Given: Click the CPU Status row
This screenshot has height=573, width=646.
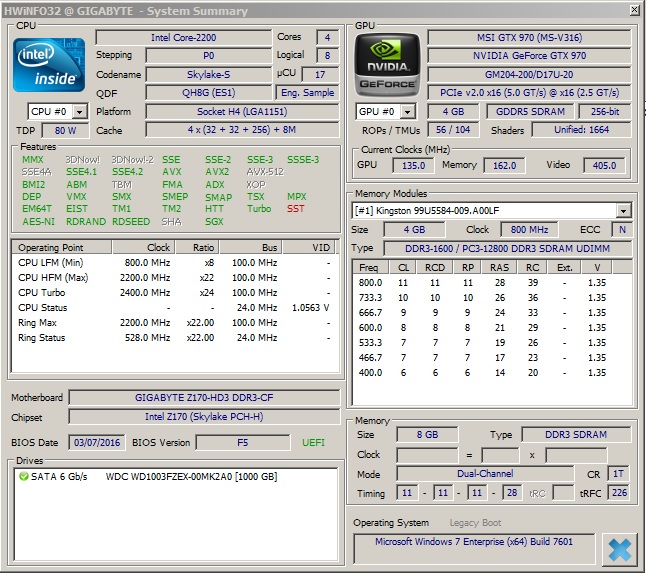Looking at the screenshot, I should click(x=174, y=308).
